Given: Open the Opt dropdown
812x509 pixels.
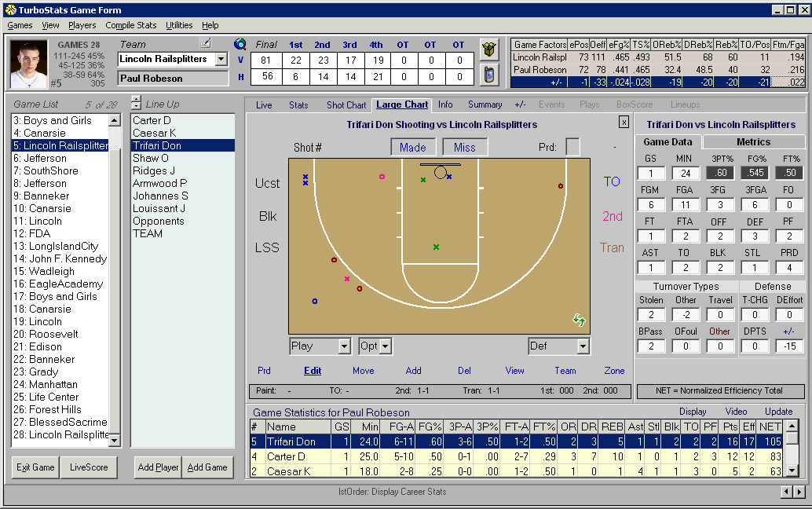Looking at the screenshot, I should 374,346.
